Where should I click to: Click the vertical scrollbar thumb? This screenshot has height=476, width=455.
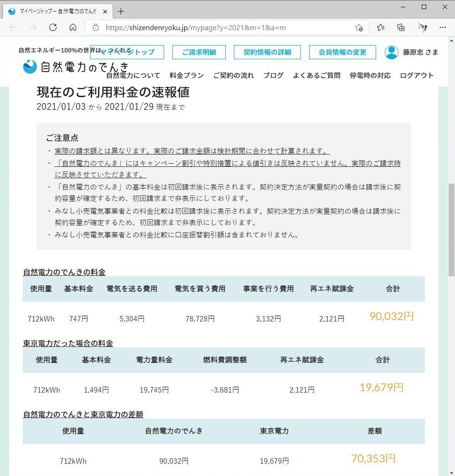(x=451, y=230)
